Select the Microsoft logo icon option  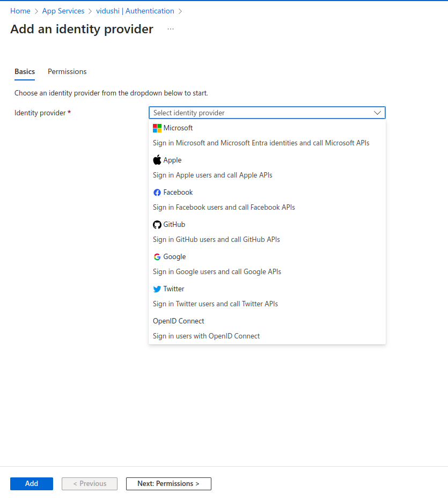click(157, 128)
